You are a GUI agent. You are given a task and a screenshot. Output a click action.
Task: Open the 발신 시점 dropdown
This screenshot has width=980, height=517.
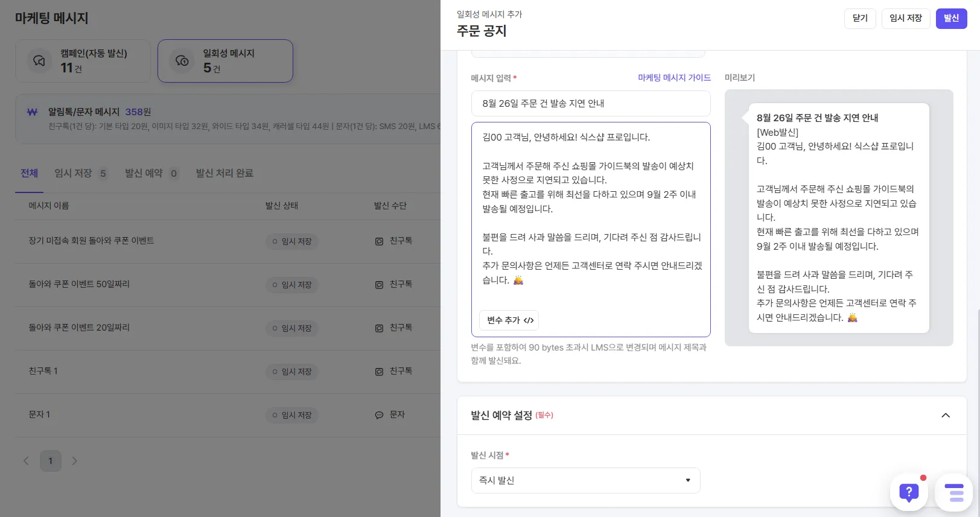tap(585, 480)
